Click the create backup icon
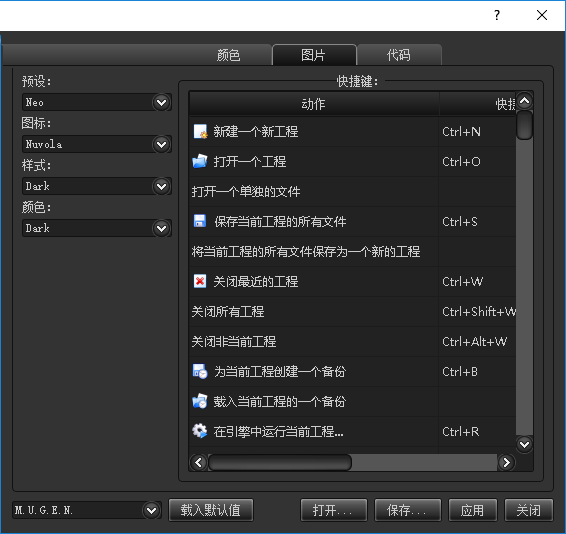 click(x=200, y=371)
